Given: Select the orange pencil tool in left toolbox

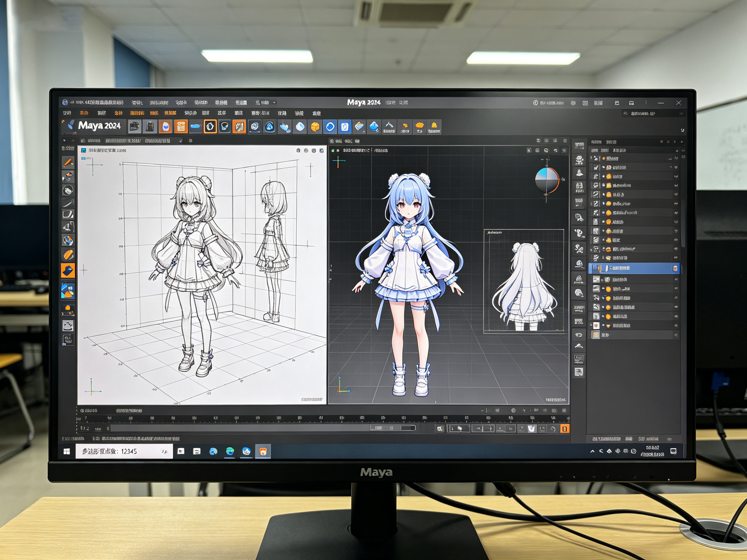Looking at the screenshot, I should [x=68, y=163].
